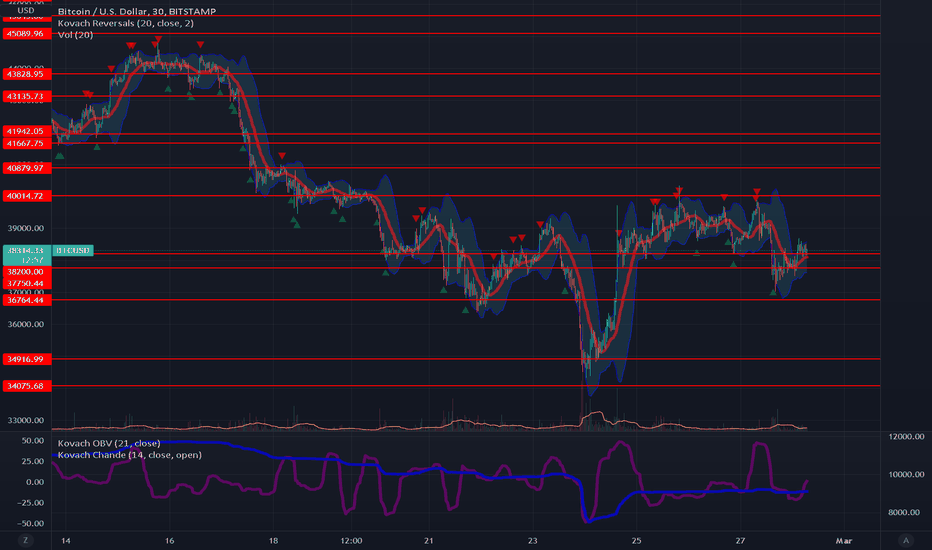Click the 8000.00 OBV axis value
This screenshot has width=932, height=550.
tap(906, 512)
